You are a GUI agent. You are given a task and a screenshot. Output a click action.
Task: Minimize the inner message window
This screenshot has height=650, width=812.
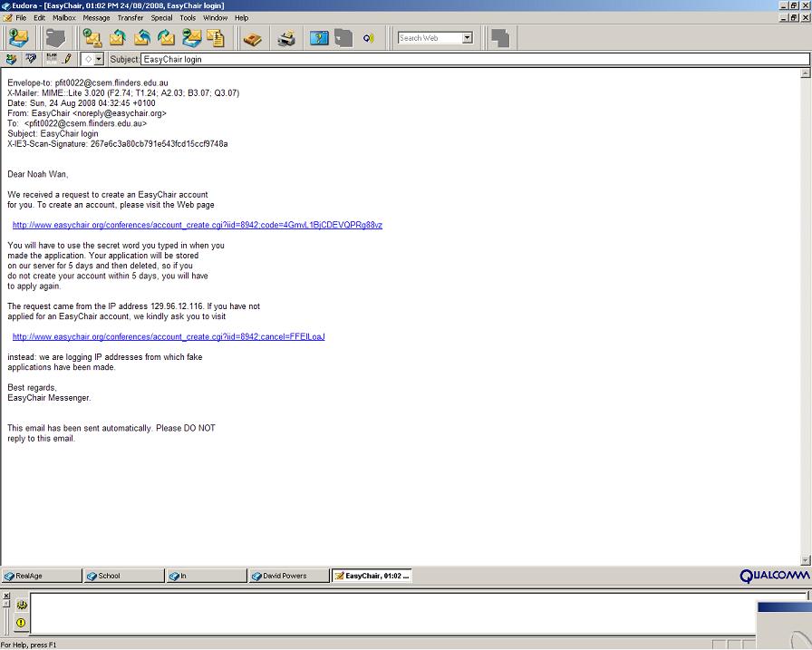(784, 17)
